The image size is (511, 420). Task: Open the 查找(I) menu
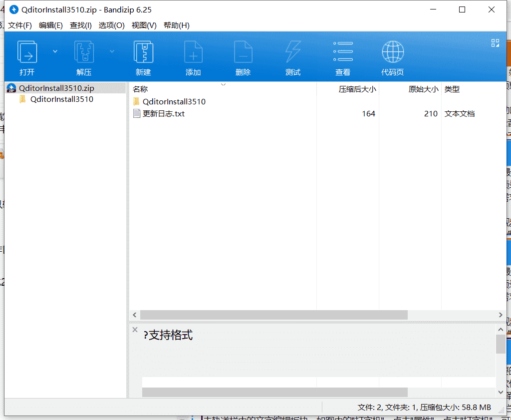(x=80, y=25)
